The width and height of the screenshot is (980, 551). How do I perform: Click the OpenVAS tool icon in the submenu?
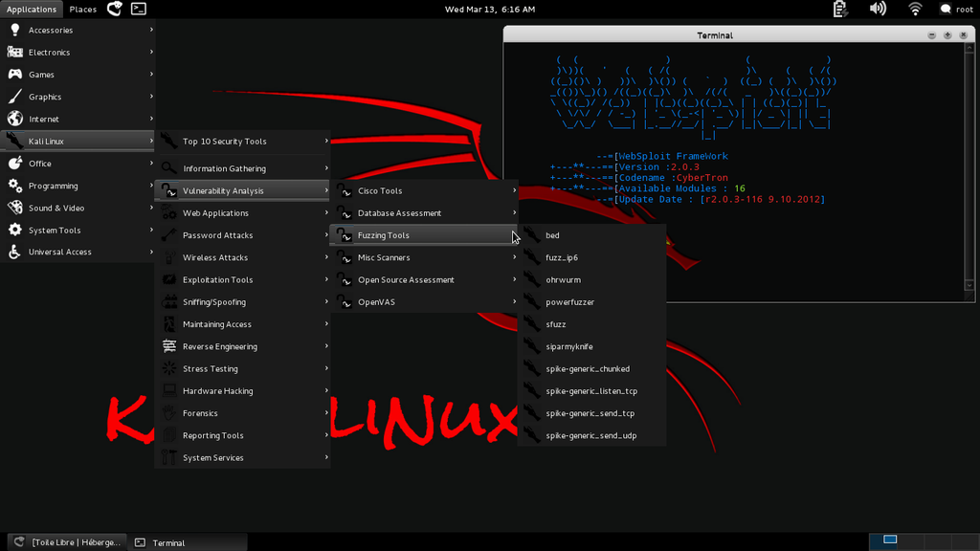(345, 301)
